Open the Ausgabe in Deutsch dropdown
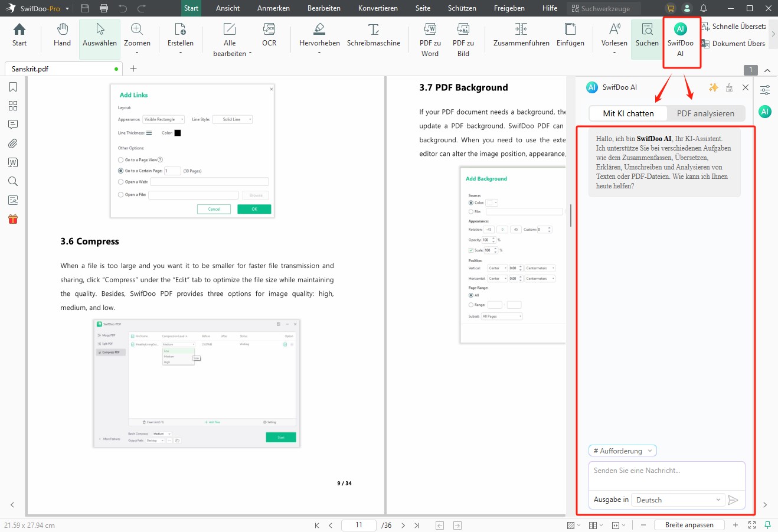Image resolution: width=778 pixels, height=532 pixels. 677,500
